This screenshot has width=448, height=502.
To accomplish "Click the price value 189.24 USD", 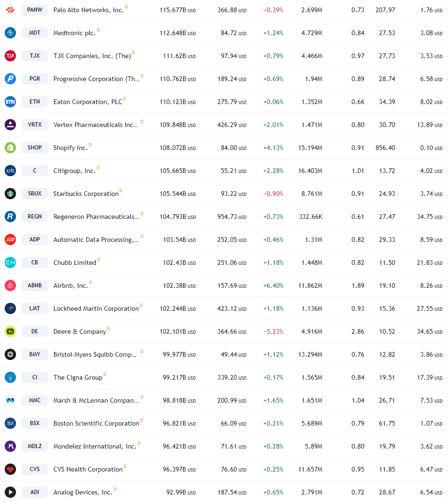I will pyautogui.click(x=232, y=79).
